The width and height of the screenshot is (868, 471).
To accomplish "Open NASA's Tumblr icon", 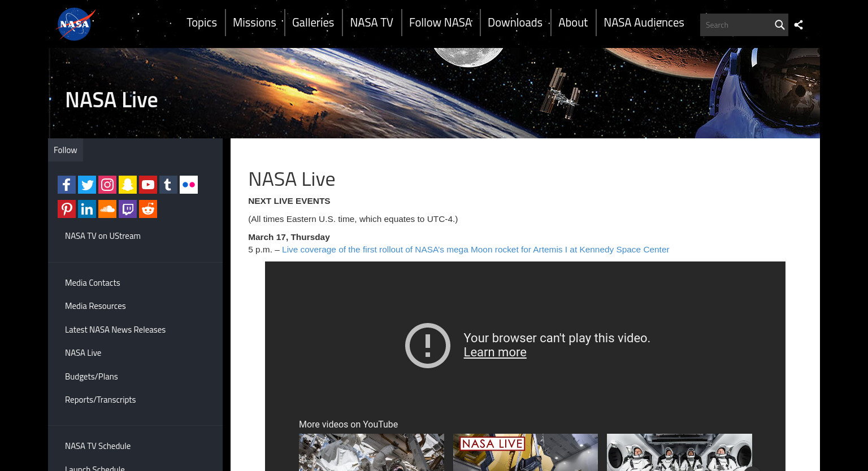I will [168, 185].
